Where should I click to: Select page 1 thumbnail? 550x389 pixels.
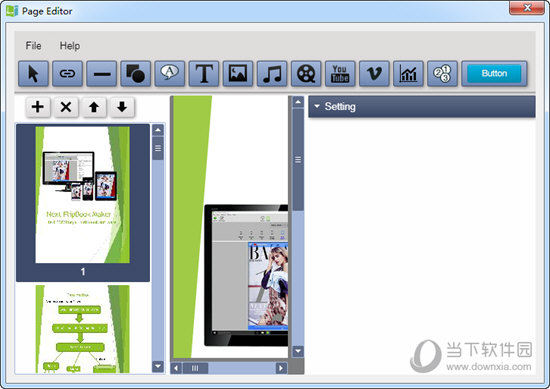point(83,202)
